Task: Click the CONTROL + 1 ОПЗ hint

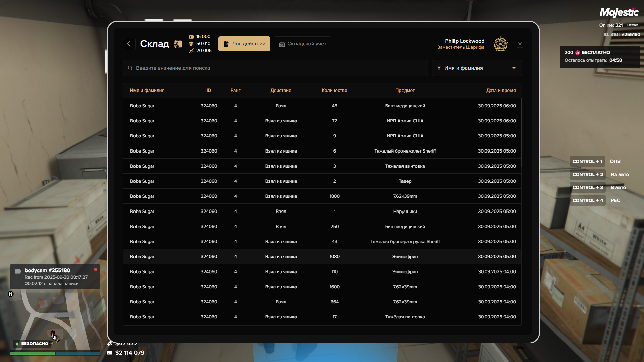Action: [x=587, y=161]
